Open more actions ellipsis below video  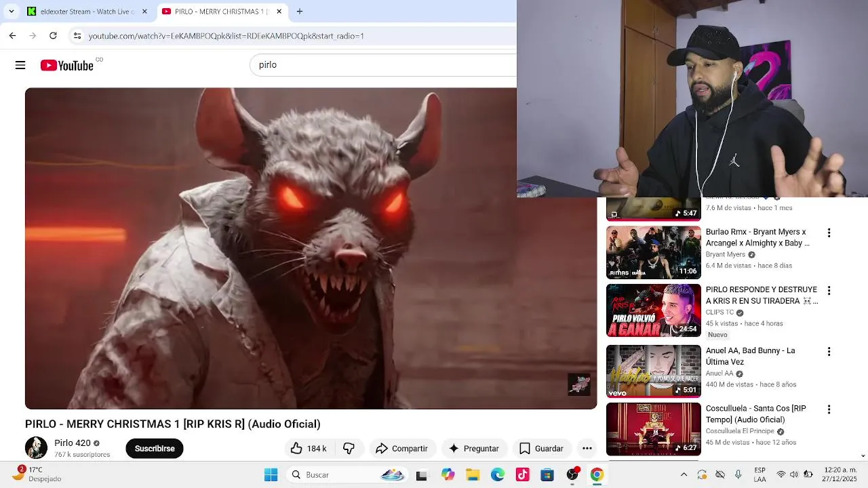point(587,448)
